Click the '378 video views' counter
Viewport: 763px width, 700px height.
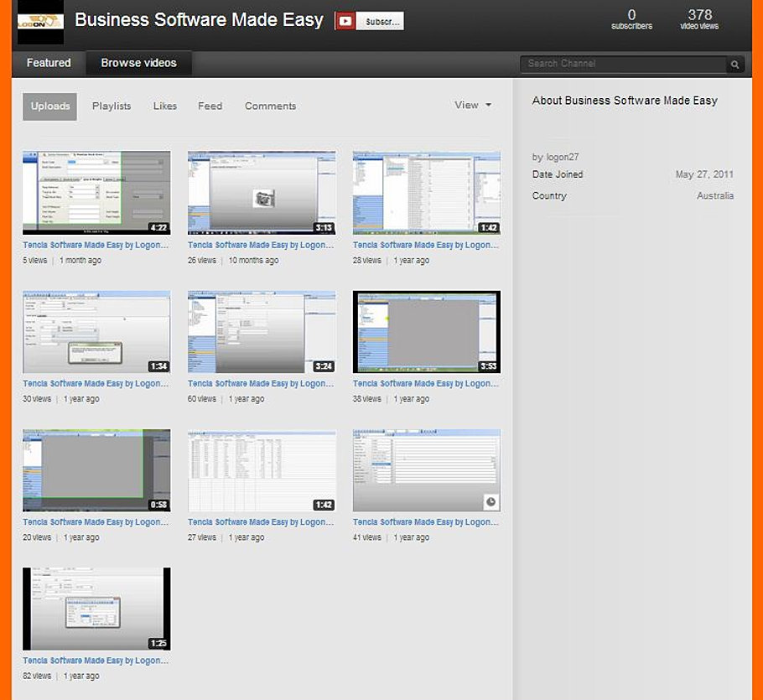(699, 19)
